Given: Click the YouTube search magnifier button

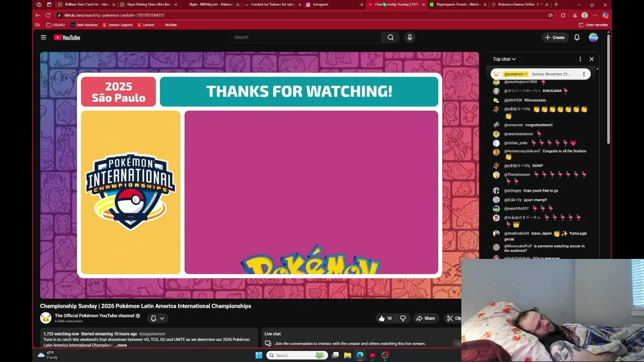Looking at the screenshot, I should [x=390, y=37].
